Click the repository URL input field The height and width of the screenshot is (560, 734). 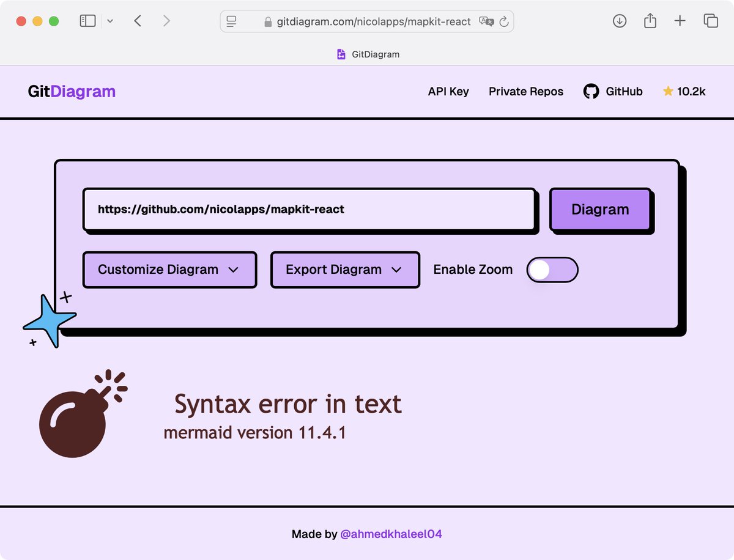tap(310, 210)
